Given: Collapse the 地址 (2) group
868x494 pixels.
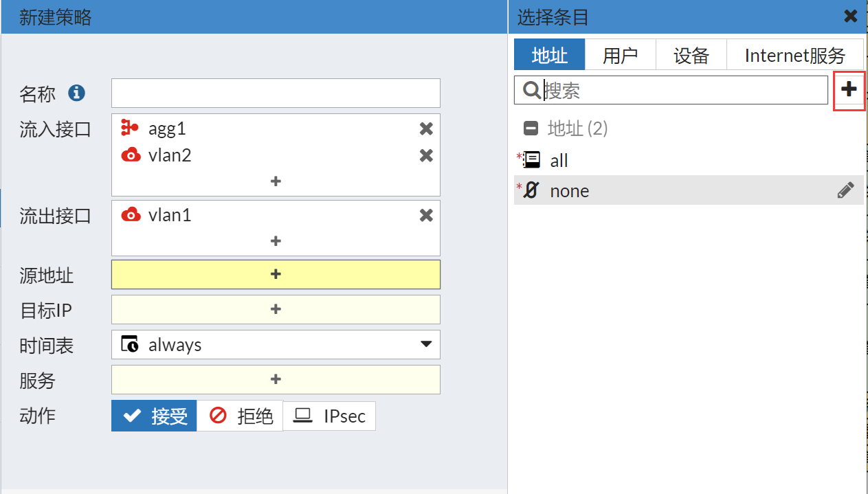Looking at the screenshot, I should point(531,128).
